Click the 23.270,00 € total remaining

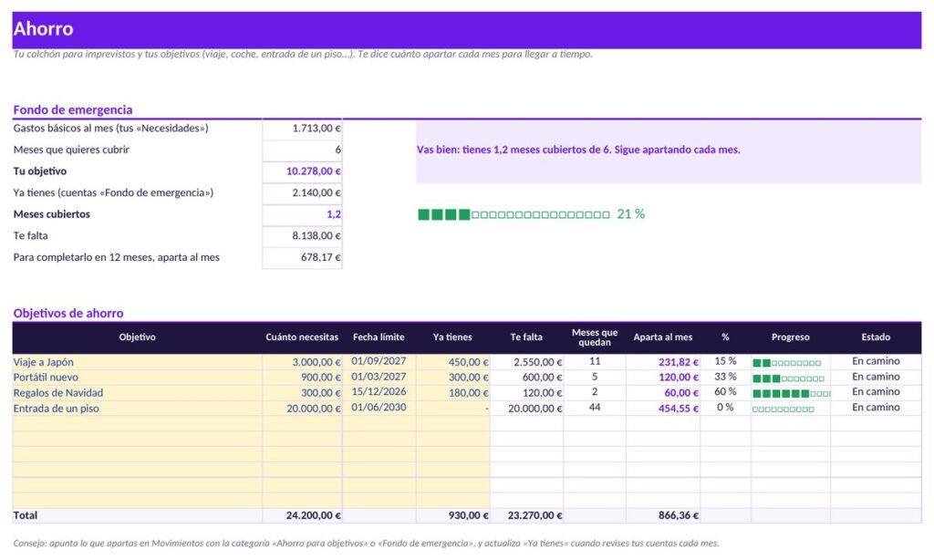click(x=526, y=515)
